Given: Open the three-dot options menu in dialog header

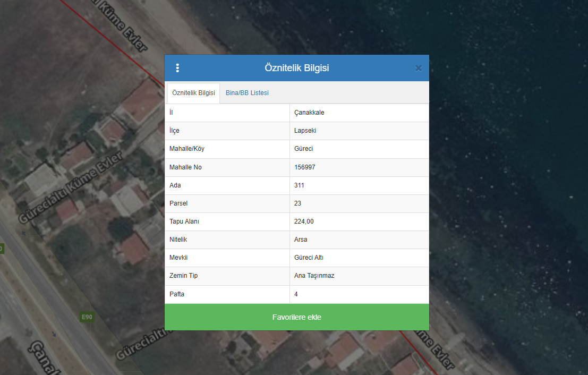Looking at the screenshot, I should click(x=177, y=68).
